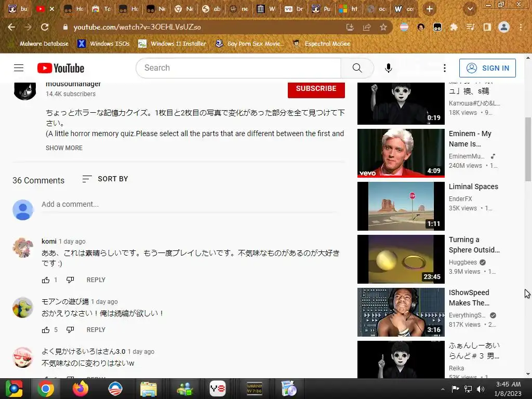Open the media control playlist icon
This screenshot has width=532, height=399.
470,27
